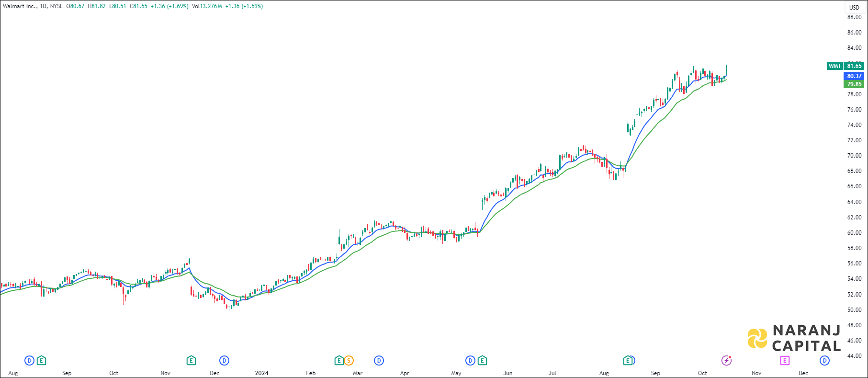Image resolution: width=868 pixels, height=378 pixels.
Task: Click the orange stock split 'S' marker
Action: pyautogui.click(x=349, y=360)
